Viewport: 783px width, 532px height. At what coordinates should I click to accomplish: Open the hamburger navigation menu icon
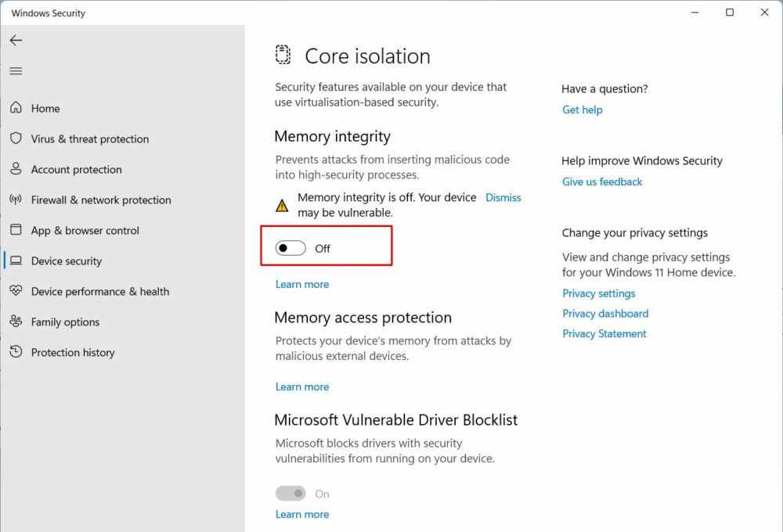point(16,71)
